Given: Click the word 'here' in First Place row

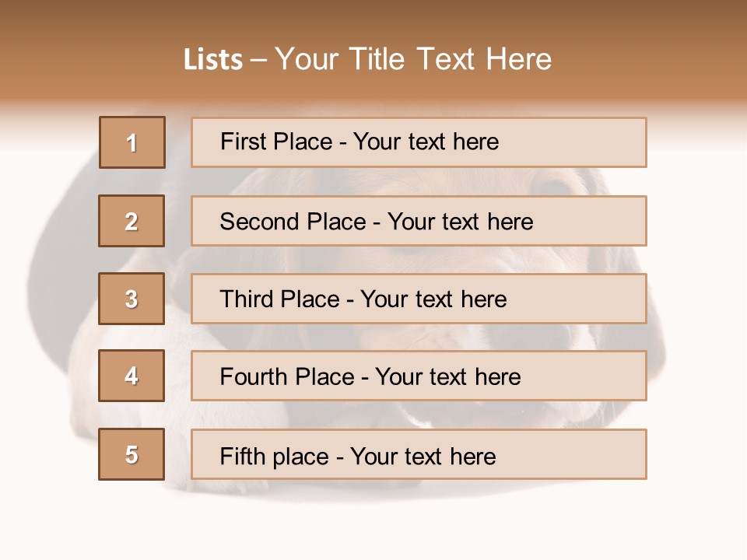Looking at the screenshot, I should pos(476,142).
